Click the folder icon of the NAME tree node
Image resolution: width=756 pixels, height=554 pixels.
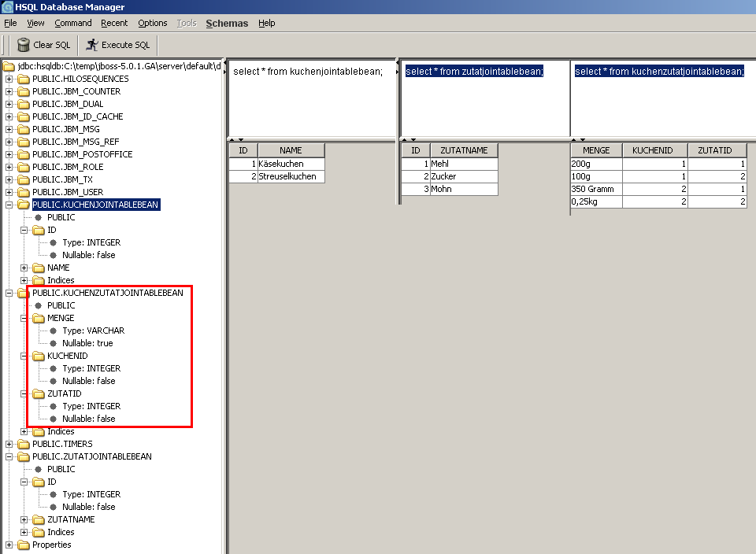pos(39,268)
